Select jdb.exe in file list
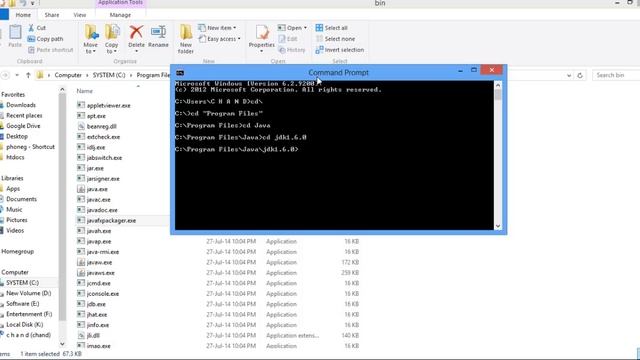The width and height of the screenshot is (640, 360). click(96, 304)
